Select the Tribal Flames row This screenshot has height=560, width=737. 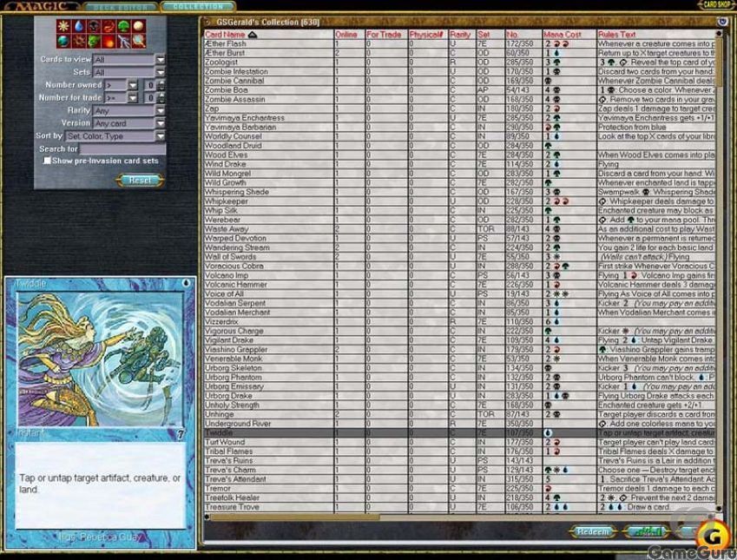pos(460,451)
